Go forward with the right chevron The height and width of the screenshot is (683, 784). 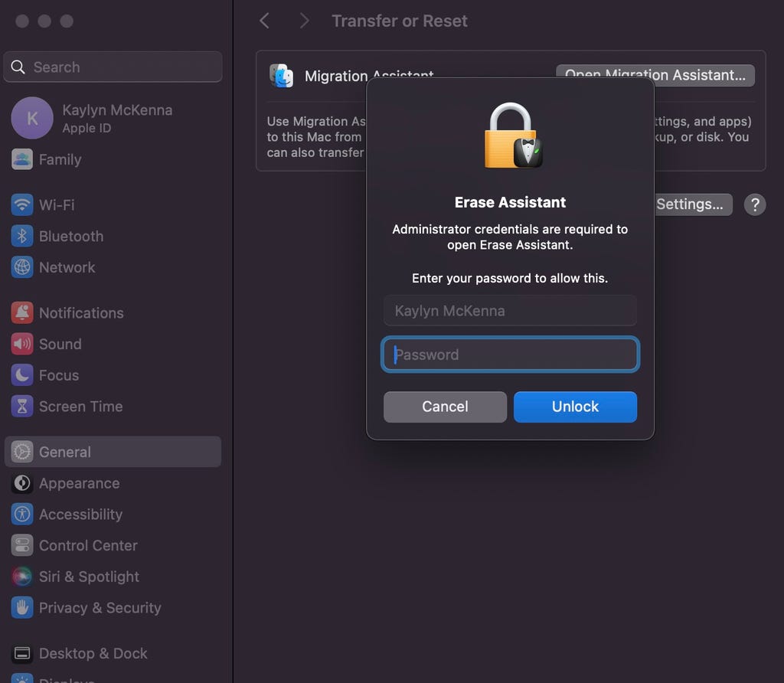(x=304, y=21)
